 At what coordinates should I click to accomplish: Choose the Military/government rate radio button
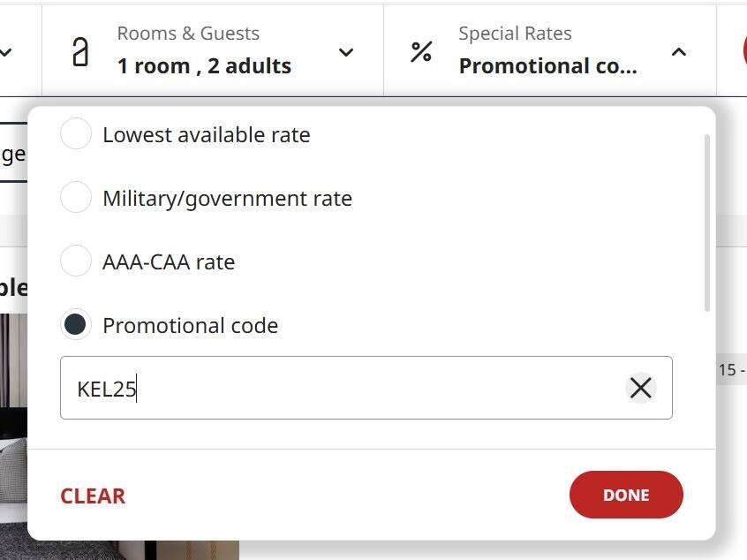tap(76, 198)
